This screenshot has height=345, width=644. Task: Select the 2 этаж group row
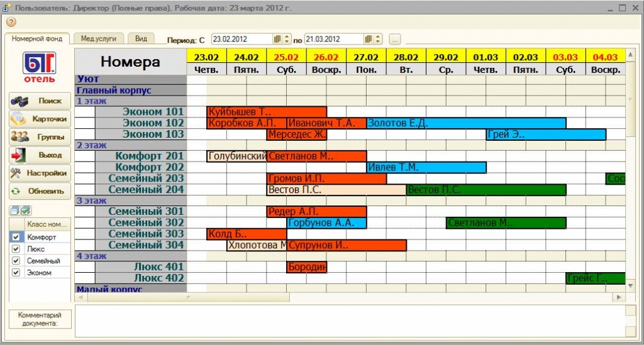click(131, 145)
